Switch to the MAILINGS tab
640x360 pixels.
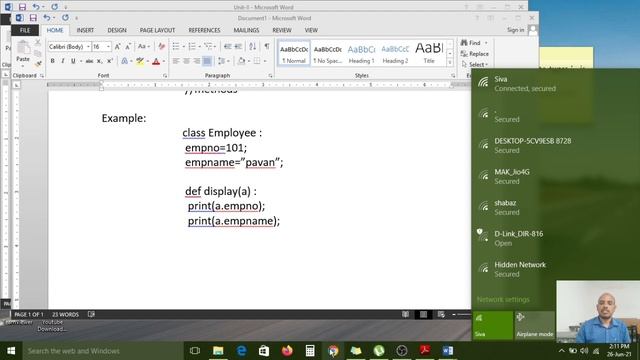coord(246,30)
